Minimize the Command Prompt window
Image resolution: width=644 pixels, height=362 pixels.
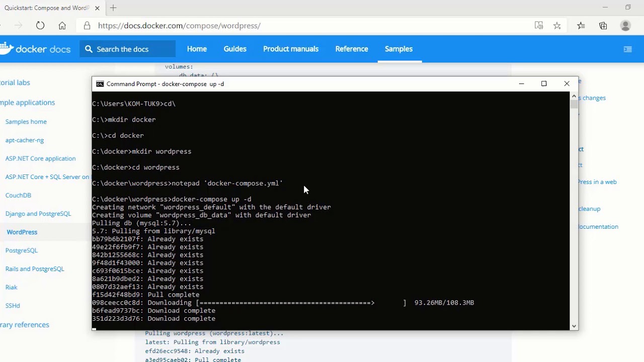(x=522, y=83)
